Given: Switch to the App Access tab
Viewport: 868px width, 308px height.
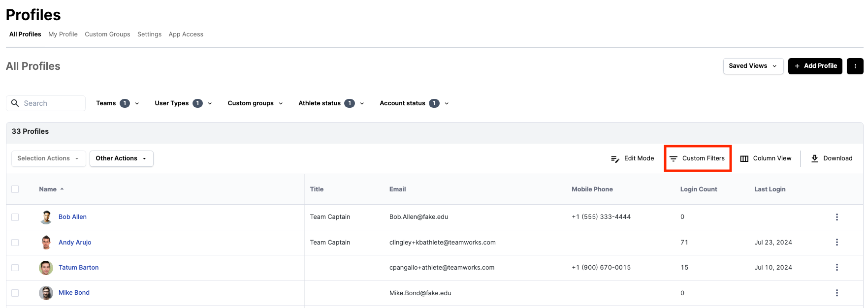Looking at the screenshot, I should pos(186,34).
